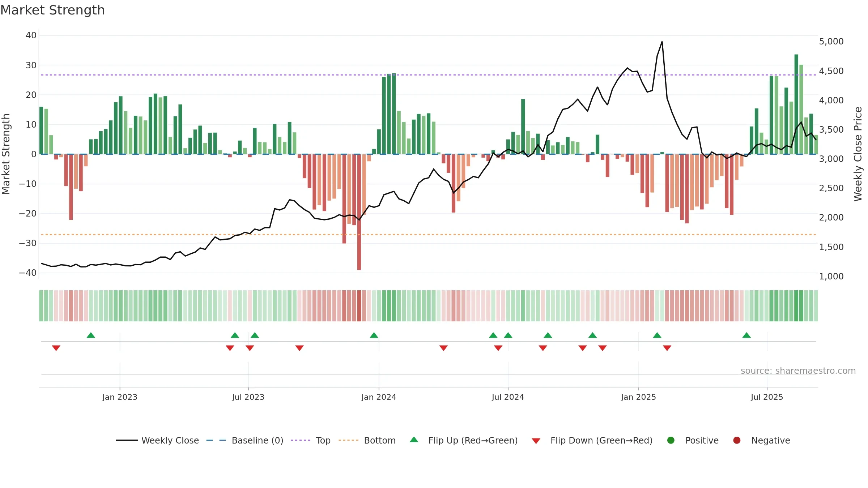Click the orange dotted Bottom threshold line
The image size is (868, 488).
429,235
